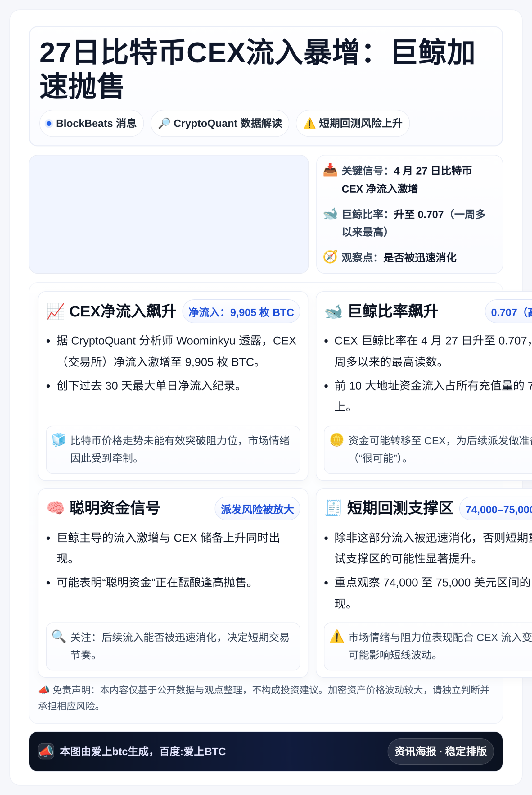Click the 短期回测支撑区 card heading
Screen dimensions: 532x795
click(400, 508)
